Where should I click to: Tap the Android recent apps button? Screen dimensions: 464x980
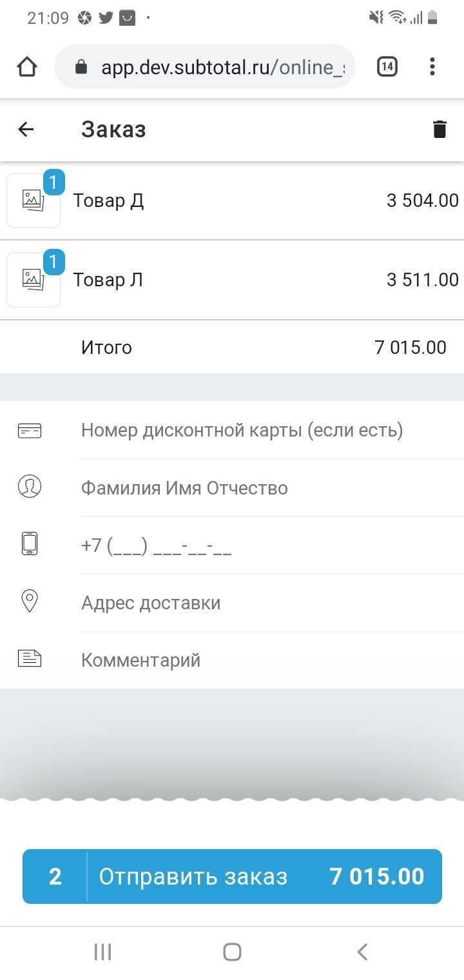103,952
